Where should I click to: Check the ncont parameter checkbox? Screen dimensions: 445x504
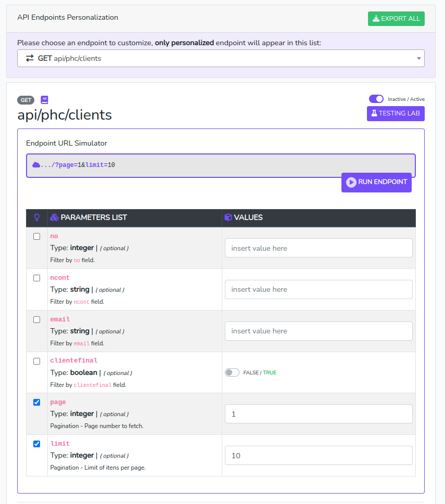(x=36, y=278)
